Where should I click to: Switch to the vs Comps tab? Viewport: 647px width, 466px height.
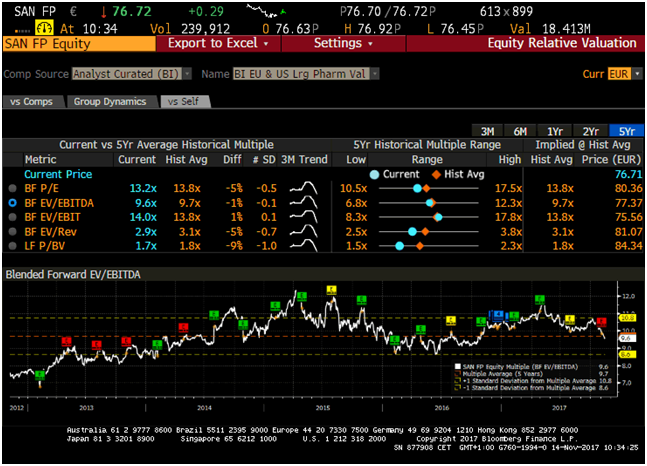(32, 102)
